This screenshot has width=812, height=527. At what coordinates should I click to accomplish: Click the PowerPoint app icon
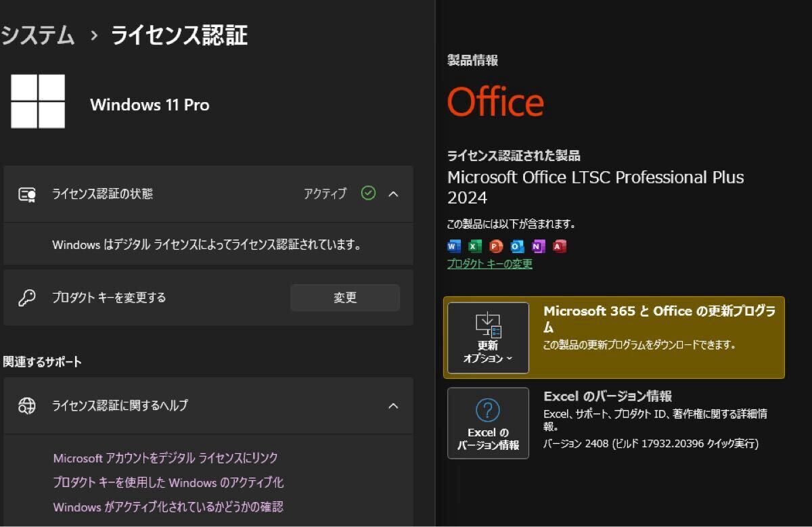(x=496, y=246)
